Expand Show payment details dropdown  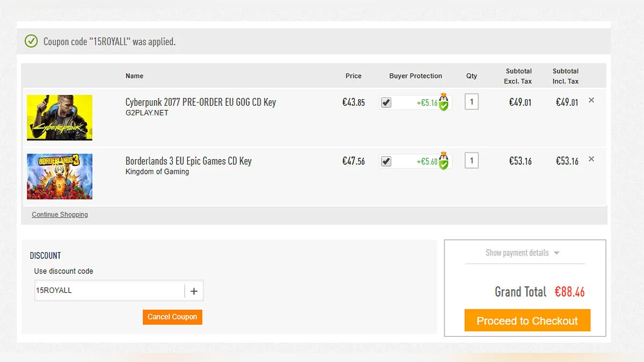[523, 253]
